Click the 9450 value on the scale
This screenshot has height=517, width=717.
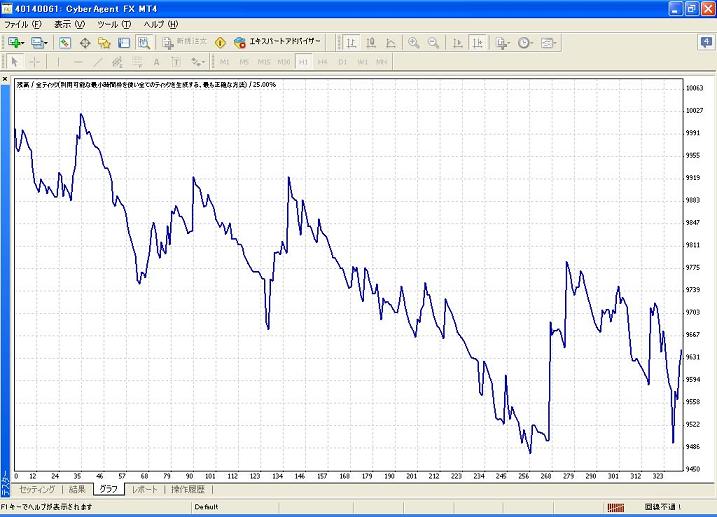(x=694, y=469)
